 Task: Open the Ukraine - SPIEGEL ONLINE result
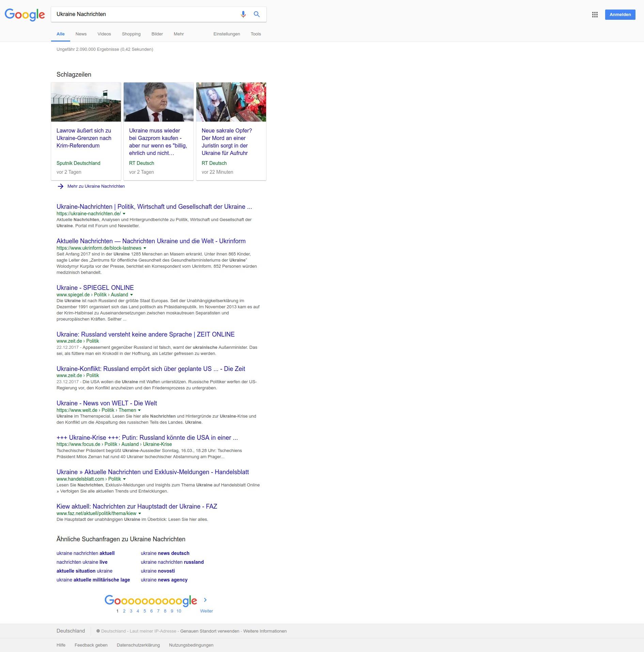click(x=95, y=288)
